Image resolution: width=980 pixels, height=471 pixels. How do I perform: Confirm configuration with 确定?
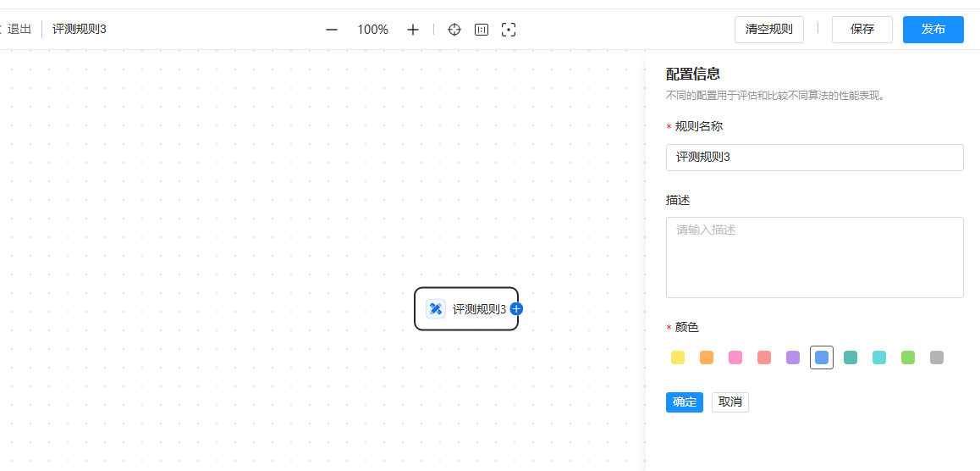tap(684, 402)
